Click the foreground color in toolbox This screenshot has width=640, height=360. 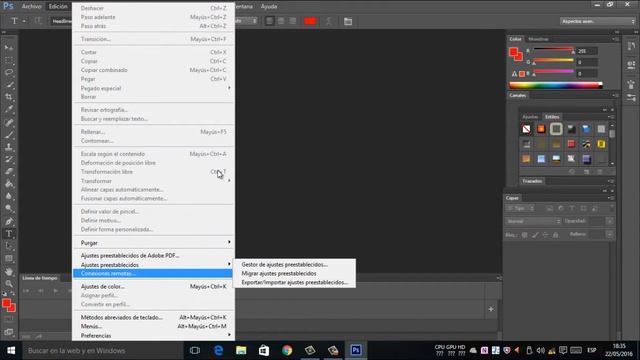pos(6,303)
